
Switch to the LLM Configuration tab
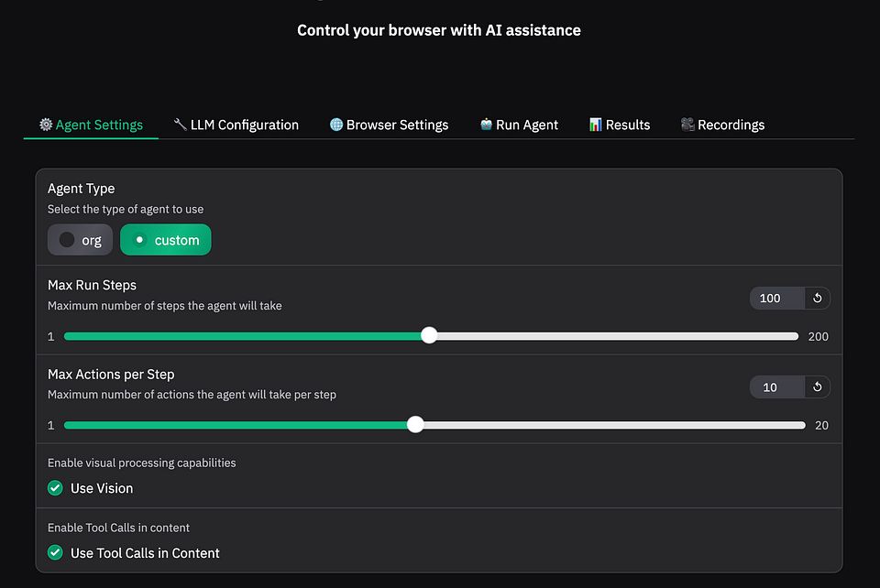tap(244, 125)
